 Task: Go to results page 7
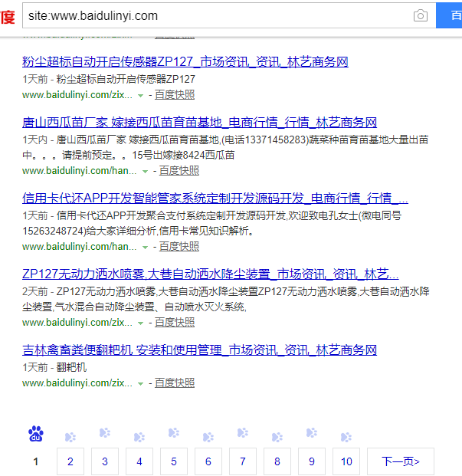(x=243, y=461)
